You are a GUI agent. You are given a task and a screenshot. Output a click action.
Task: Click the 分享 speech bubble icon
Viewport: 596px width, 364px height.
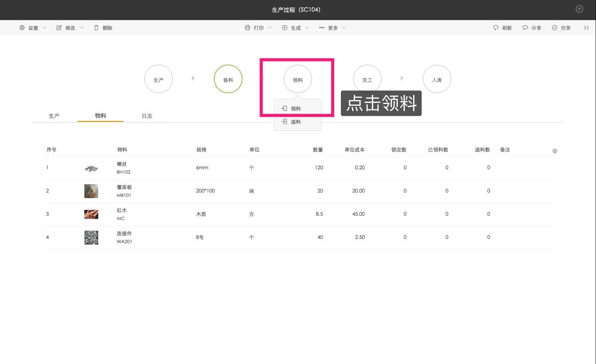(x=525, y=28)
